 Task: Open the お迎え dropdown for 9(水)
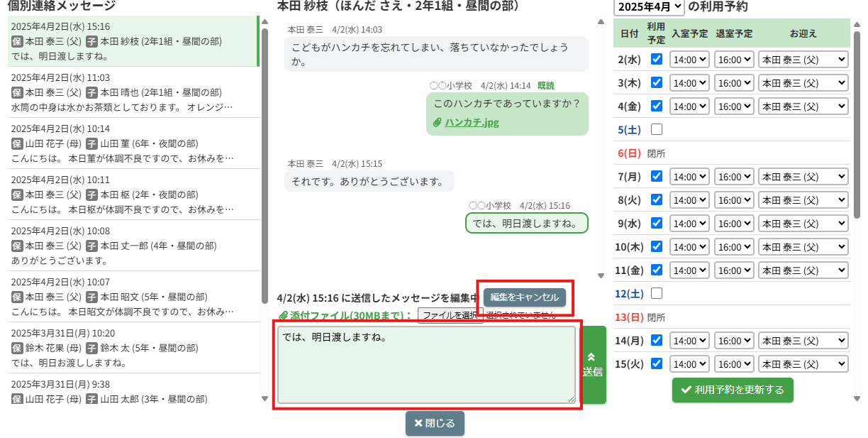tap(803, 224)
